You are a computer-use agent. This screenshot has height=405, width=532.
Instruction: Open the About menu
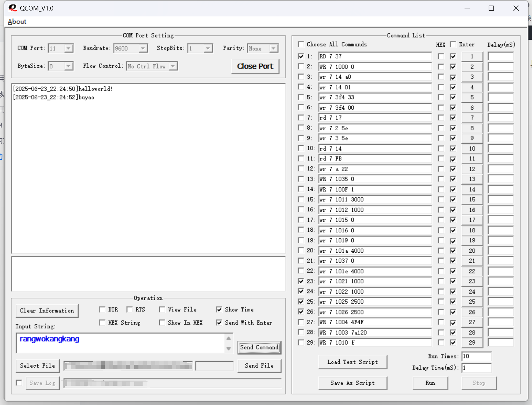tap(16, 21)
